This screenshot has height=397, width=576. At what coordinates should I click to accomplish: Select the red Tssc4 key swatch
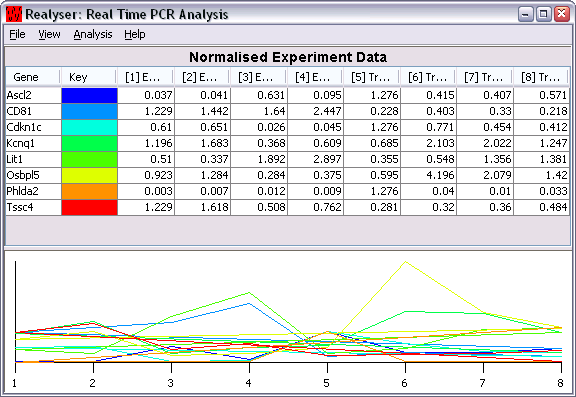[x=89, y=207]
